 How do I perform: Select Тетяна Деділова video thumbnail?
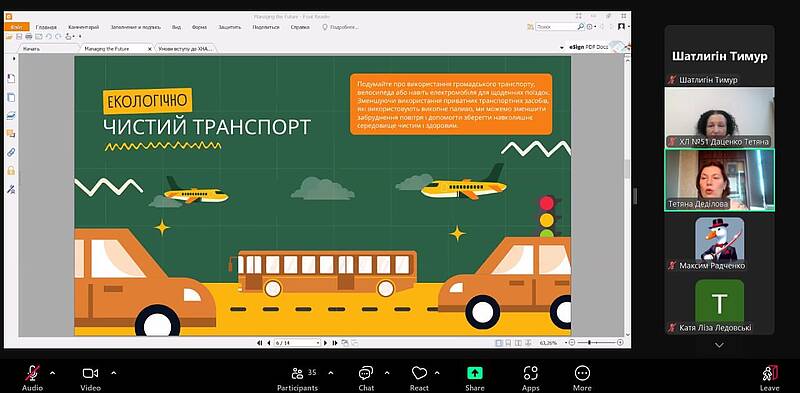[x=719, y=180]
